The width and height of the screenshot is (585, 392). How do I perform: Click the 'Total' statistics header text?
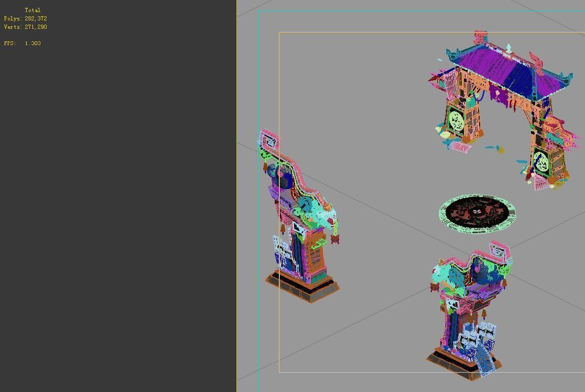point(32,10)
